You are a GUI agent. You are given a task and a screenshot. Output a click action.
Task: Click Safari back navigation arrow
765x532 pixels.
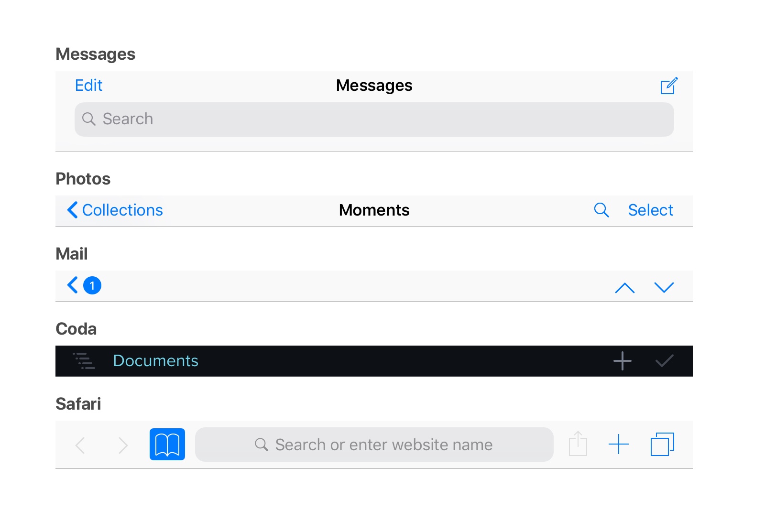pyautogui.click(x=80, y=445)
